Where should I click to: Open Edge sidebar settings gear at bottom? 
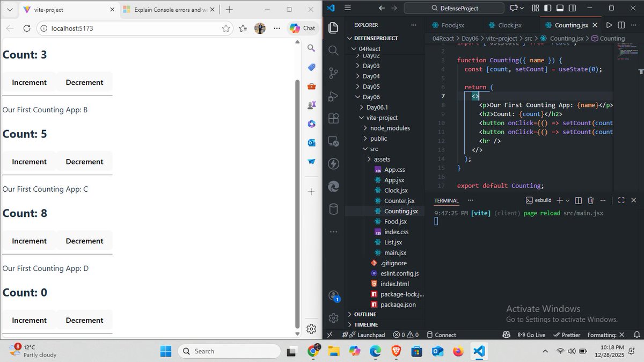(311, 329)
